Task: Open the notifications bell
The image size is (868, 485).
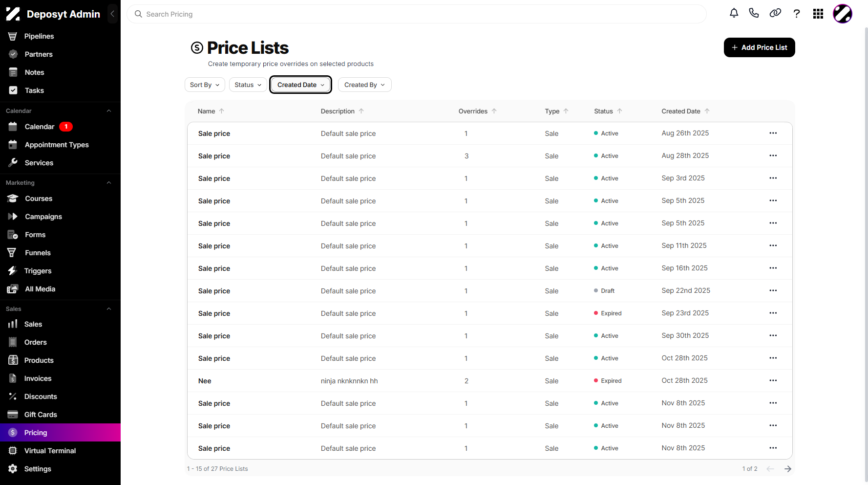Action: click(734, 13)
